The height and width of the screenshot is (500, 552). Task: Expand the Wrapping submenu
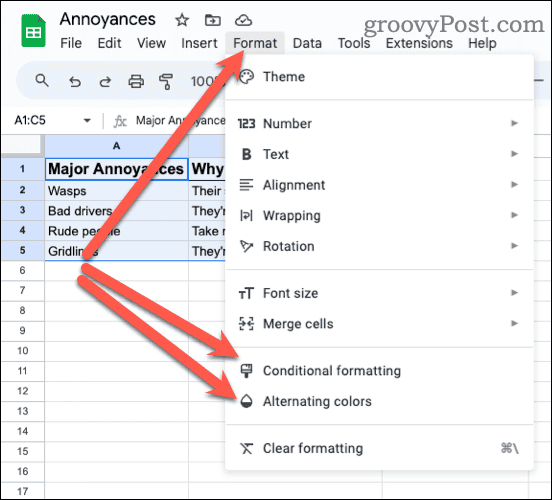pyautogui.click(x=380, y=215)
